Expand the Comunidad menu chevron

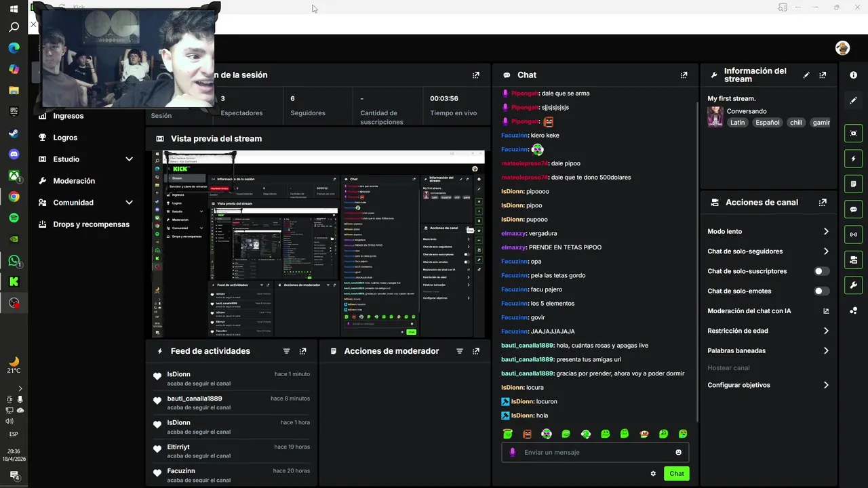[129, 203]
